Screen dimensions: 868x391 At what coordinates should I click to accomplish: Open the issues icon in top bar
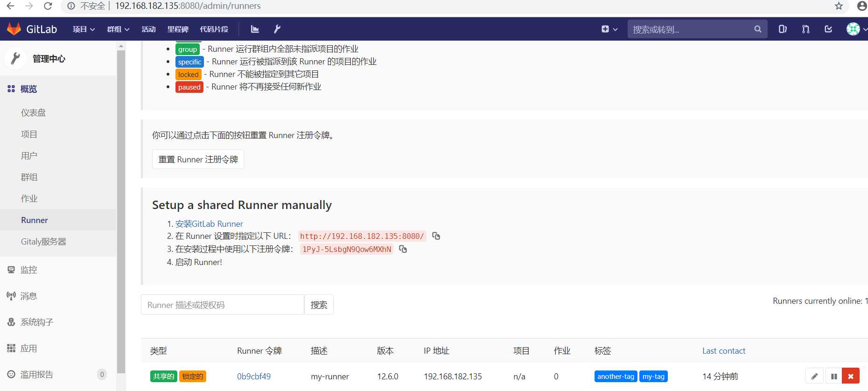tap(783, 29)
